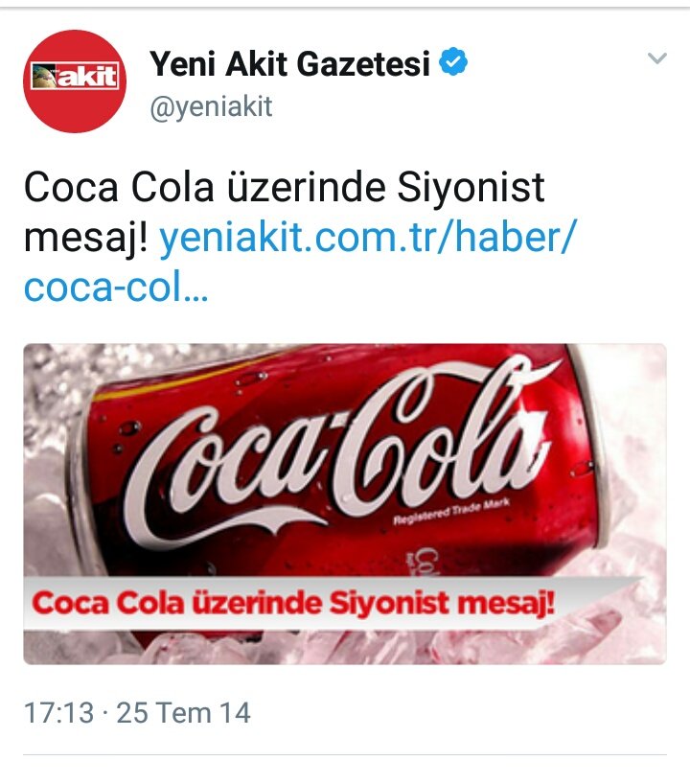The image size is (690, 784).
Task: Click the 25 Tem 14 date
Action: [x=183, y=712]
